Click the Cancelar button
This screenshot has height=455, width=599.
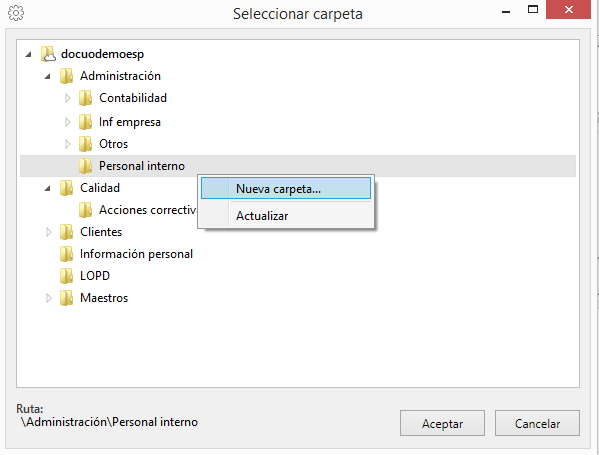537,423
